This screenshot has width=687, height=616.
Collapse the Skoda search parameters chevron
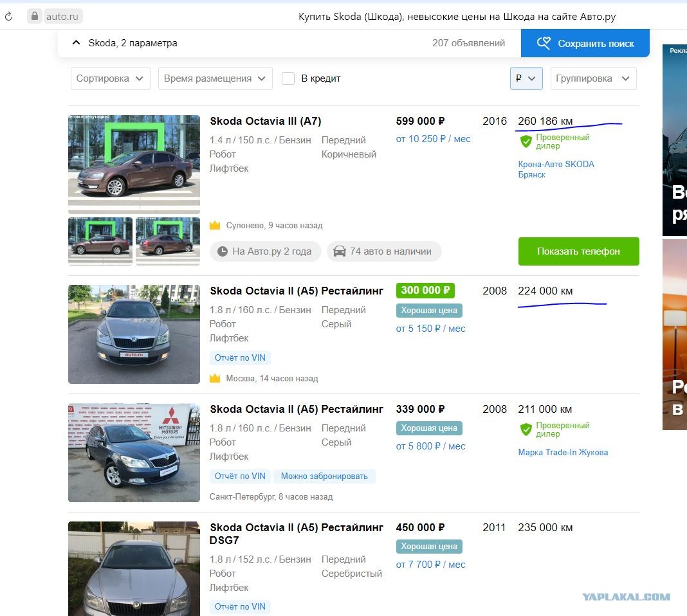tap(76, 42)
